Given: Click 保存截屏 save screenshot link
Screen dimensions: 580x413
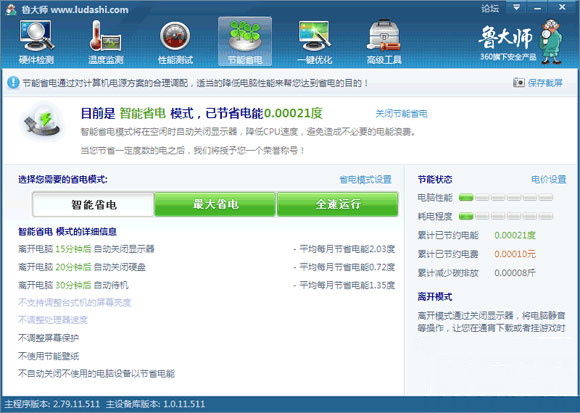Looking at the screenshot, I should pos(545,82).
